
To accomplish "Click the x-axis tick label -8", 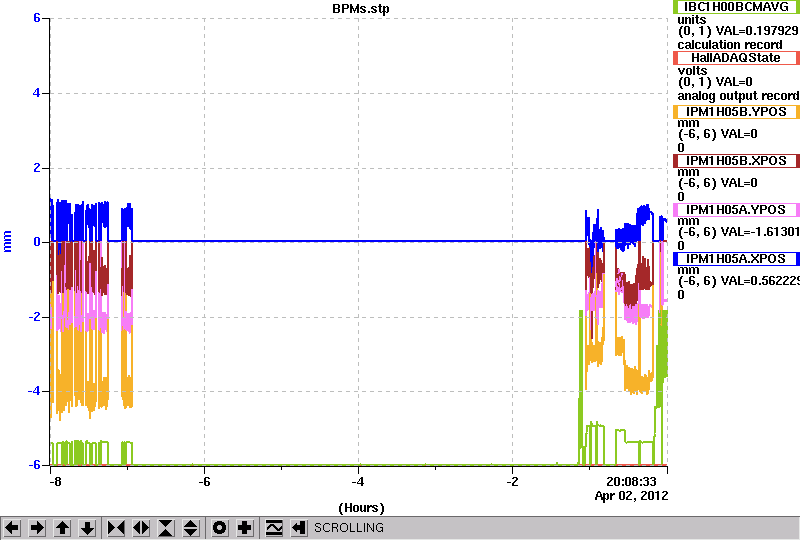I will (55, 482).
